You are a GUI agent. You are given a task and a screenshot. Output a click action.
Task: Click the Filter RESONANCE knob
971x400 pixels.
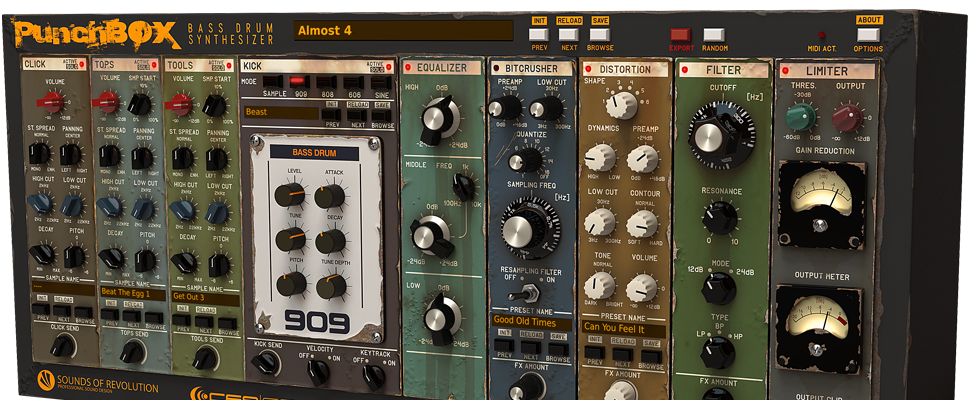(720, 218)
